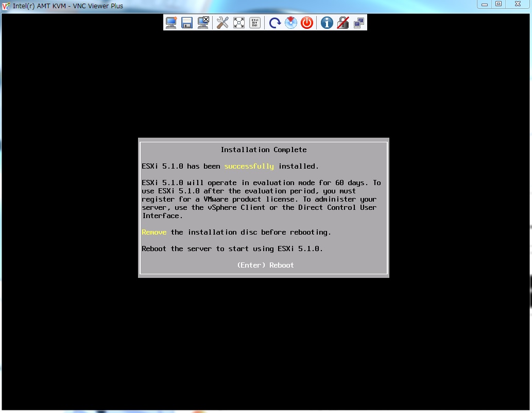This screenshot has width=532, height=413.
Task: Click the red power button icon
Action: point(307,23)
